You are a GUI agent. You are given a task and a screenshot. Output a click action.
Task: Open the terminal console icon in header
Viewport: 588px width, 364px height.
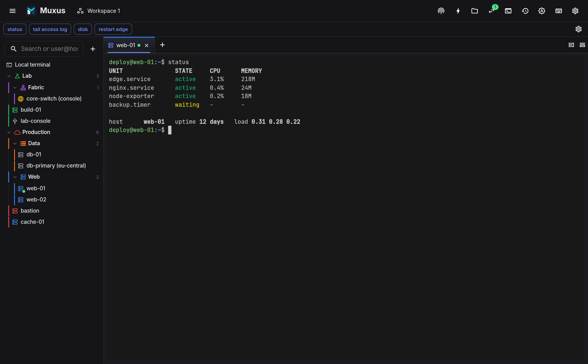click(508, 11)
